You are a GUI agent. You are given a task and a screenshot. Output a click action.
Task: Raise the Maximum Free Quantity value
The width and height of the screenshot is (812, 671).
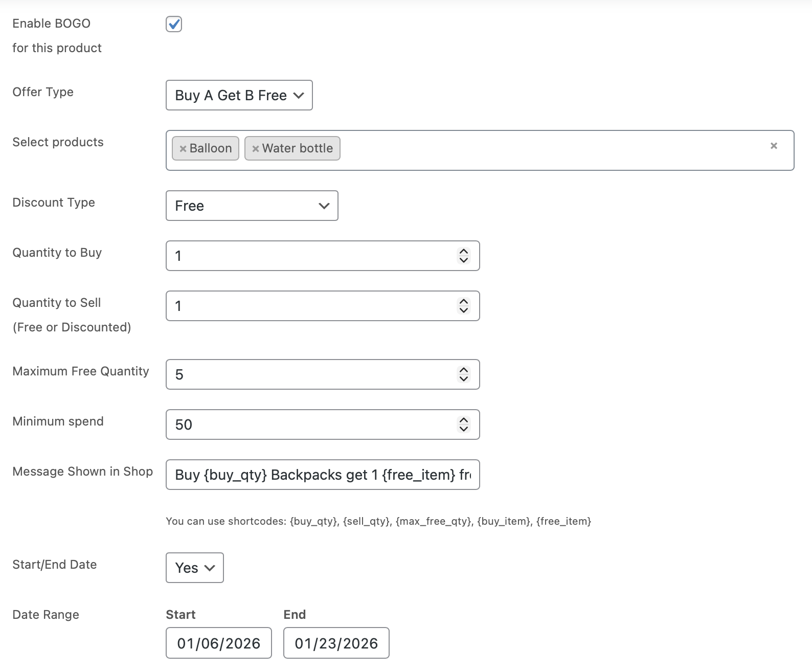[464, 370]
